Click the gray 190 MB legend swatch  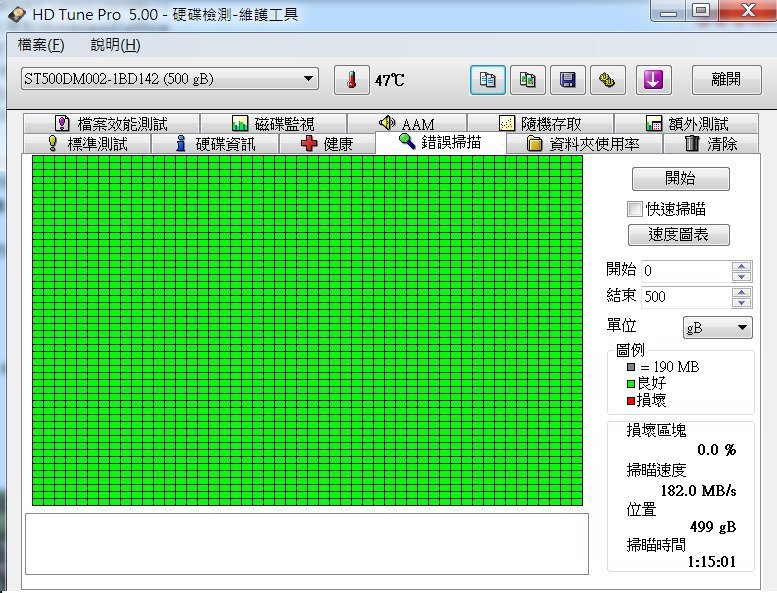(x=631, y=367)
